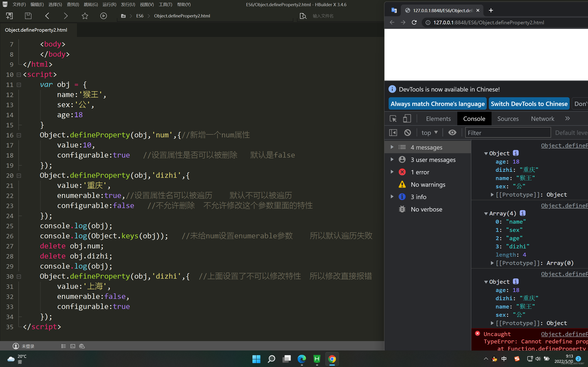Run the current file with the play button
The height and width of the screenshot is (367, 588).
click(104, 16)
